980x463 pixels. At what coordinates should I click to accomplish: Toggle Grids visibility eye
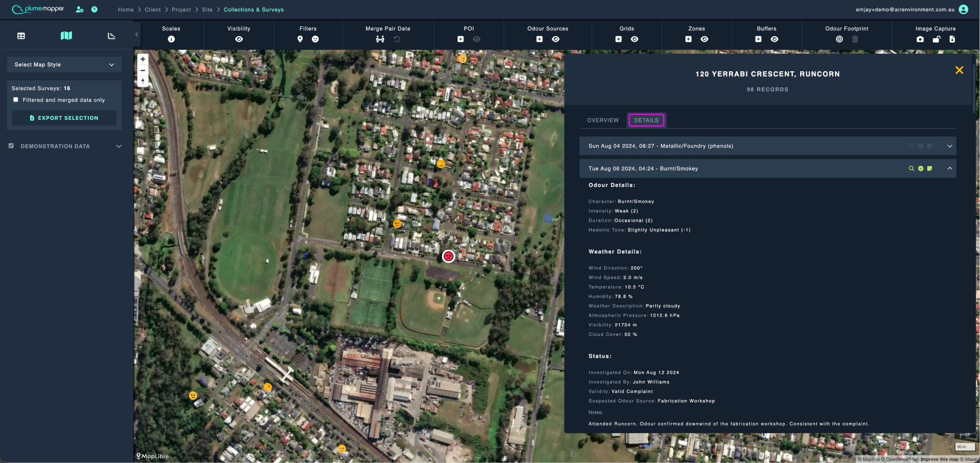pyautogui.click(x=635, y=39)
